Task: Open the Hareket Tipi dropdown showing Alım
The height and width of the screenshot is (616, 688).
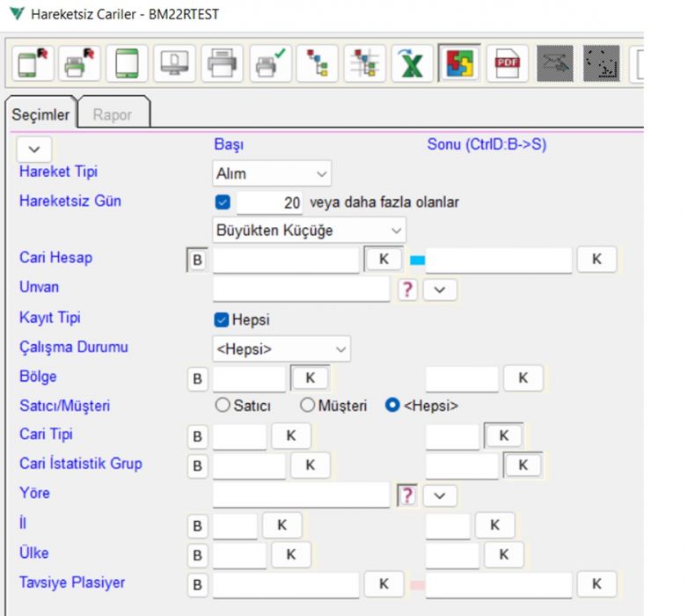Action: coord(272,173)
